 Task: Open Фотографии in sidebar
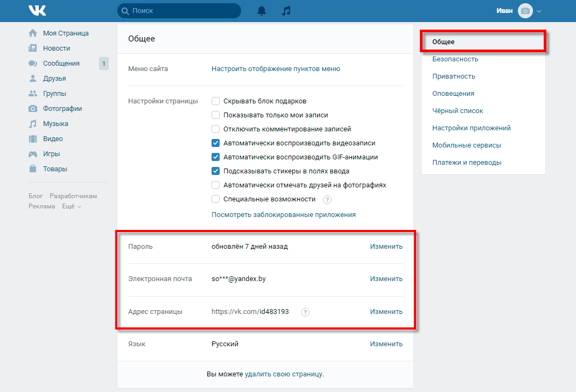[x=62, y=108]
